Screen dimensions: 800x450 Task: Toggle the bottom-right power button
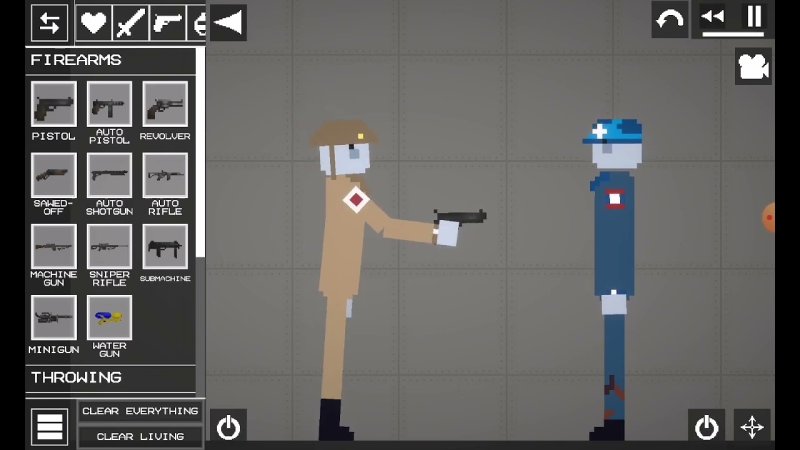(x=707, y=427)
